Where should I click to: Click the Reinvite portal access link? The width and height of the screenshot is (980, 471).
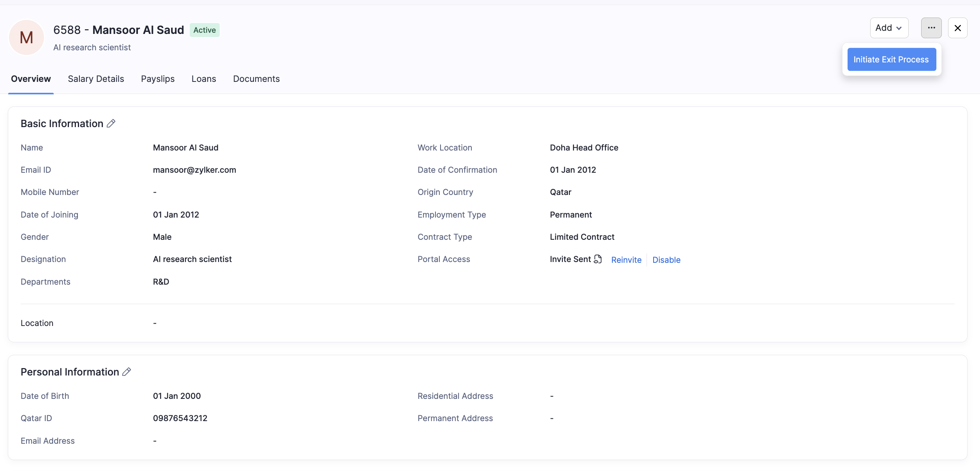(626, 260)
